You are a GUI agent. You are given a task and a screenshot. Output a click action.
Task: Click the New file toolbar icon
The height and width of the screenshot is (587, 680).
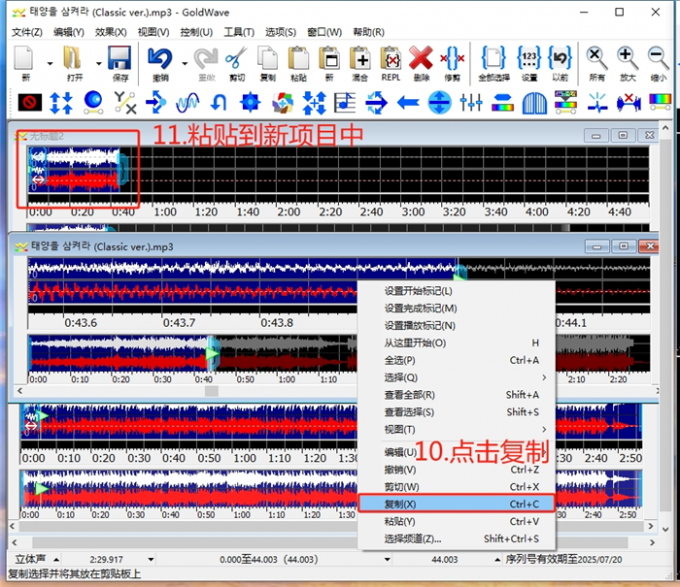pos(24,63)
